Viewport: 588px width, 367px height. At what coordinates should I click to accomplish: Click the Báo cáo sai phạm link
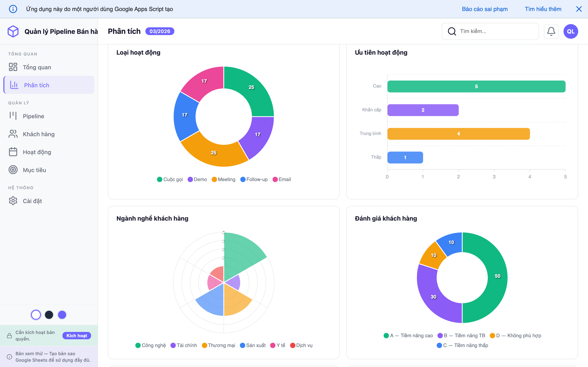(484, 9)
